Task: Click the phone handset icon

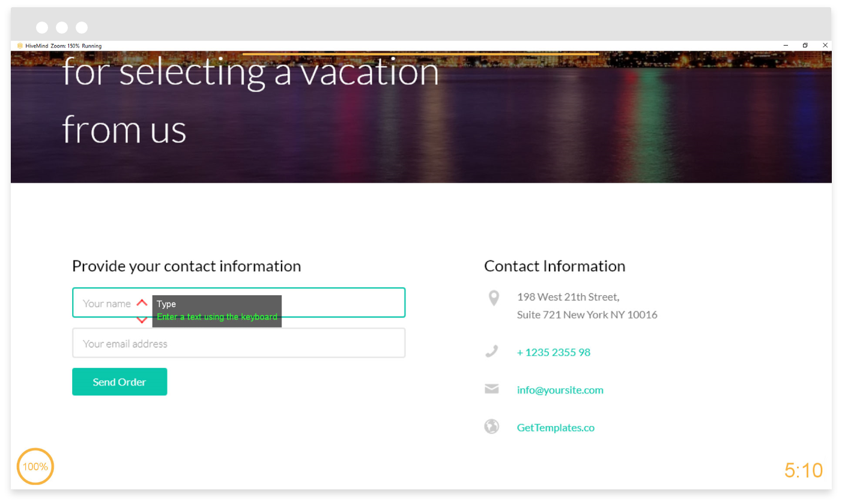Action: (492, 351)
